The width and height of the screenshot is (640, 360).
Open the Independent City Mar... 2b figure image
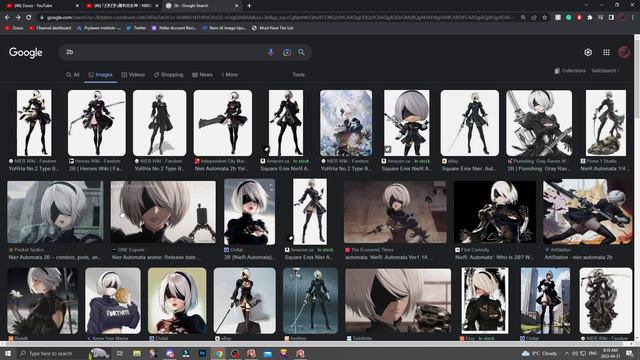[222, 123]
